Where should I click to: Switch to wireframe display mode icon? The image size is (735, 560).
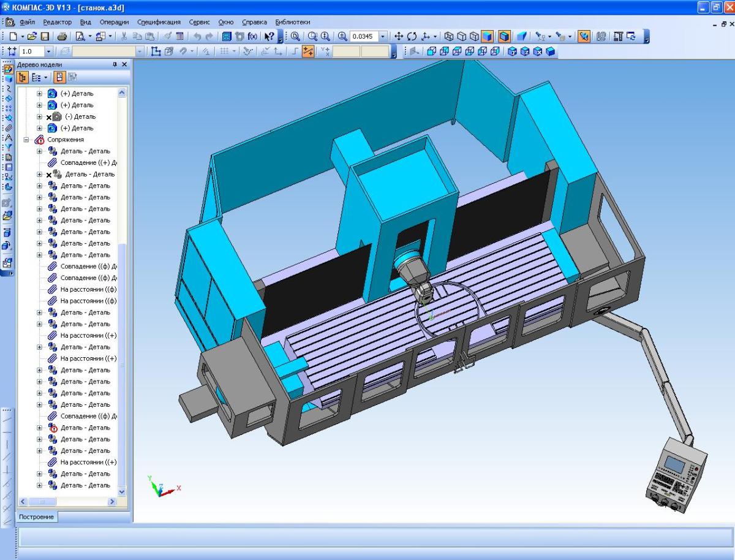pyautogui.click(x=449, y=37)
